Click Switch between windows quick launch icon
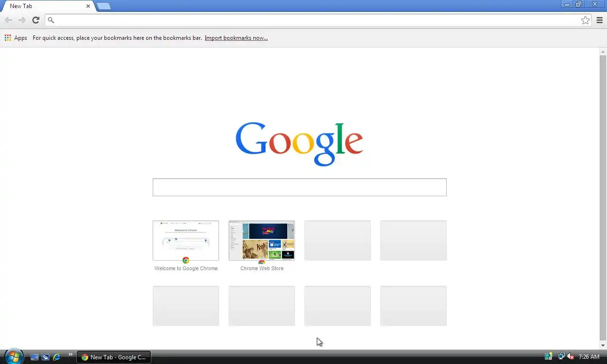This screenshot has height=364, width=607. tap(46, 357)
